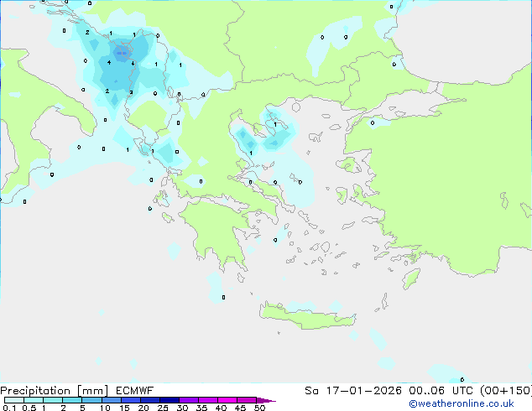This screenshot has height=411, width=532.
Task: Click the 30–35 mm purple legend swatch
Action: click(x=189, y=400)
